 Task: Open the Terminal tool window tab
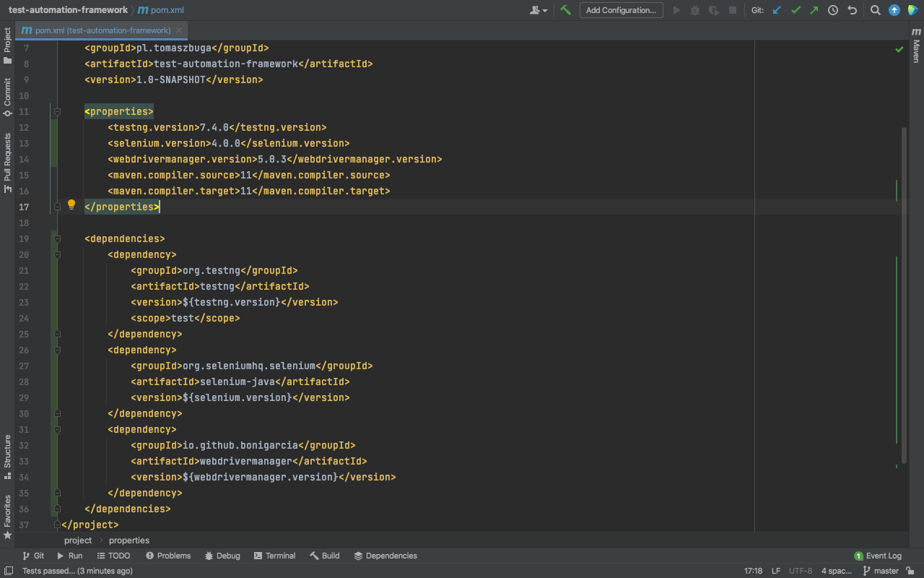pos(274,556)
